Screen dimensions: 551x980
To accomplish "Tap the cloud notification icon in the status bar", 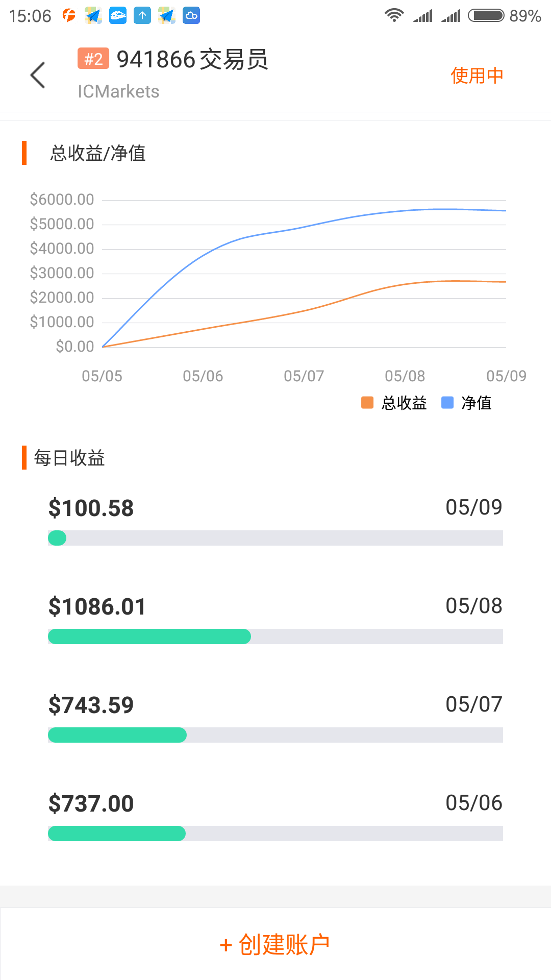I will pos(192,15).
